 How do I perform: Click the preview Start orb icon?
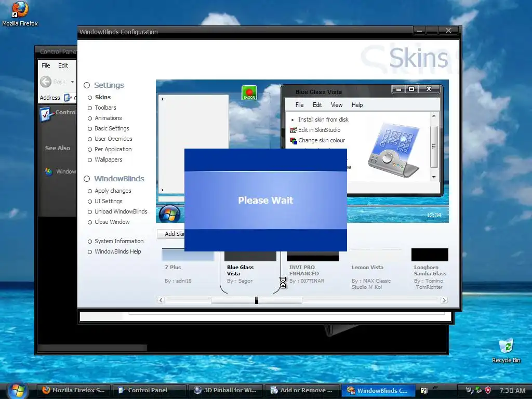tap(169, 214)
